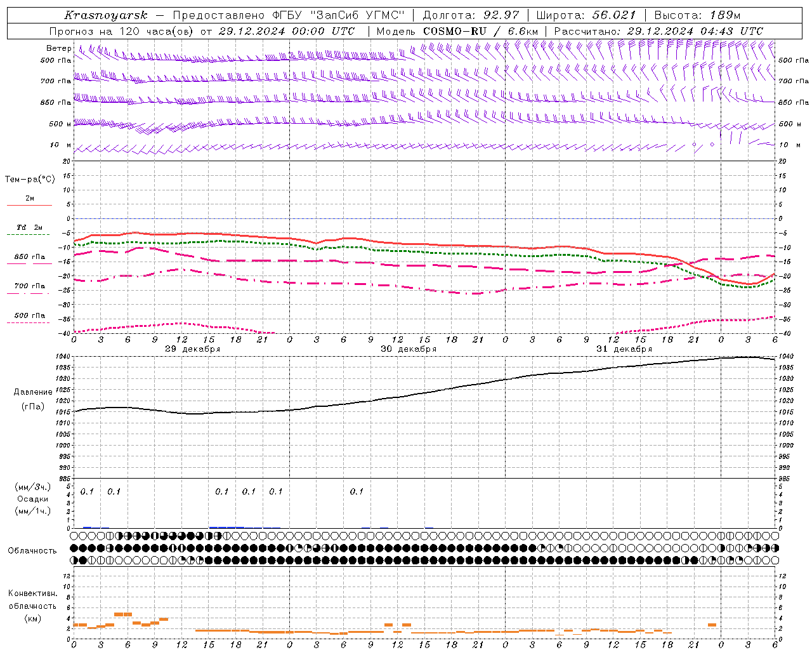812x650 pixels.
Task: Click the Конвективн. облачность panel label
Action: pyautogui.click(x=32, y=606)
